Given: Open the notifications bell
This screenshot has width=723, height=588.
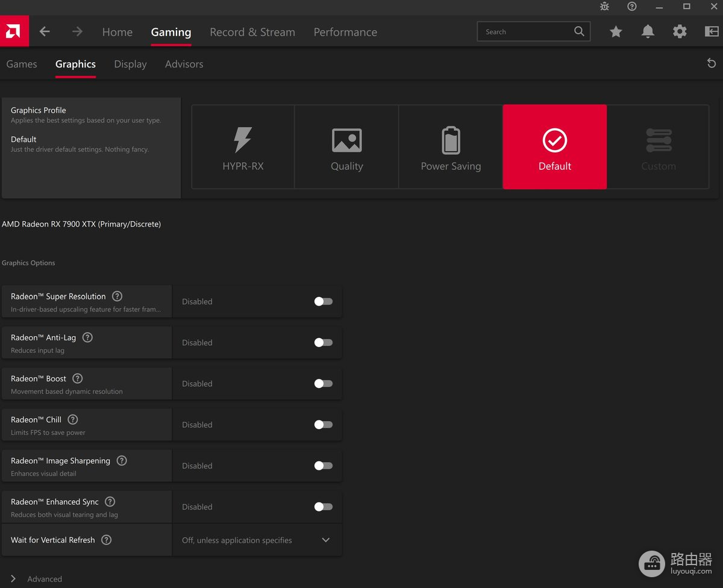Looking at the screenshot, I should coord(648,31).
